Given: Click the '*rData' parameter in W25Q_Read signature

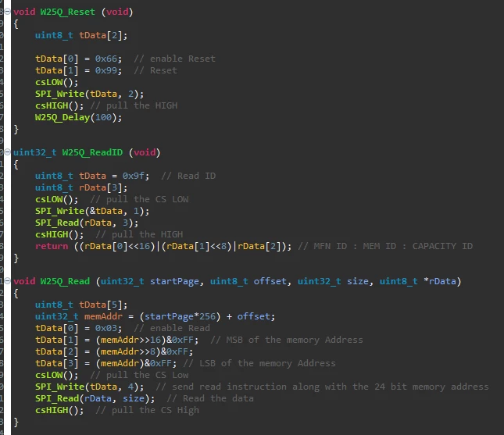Looking at the screenshot, I should 439,281.
